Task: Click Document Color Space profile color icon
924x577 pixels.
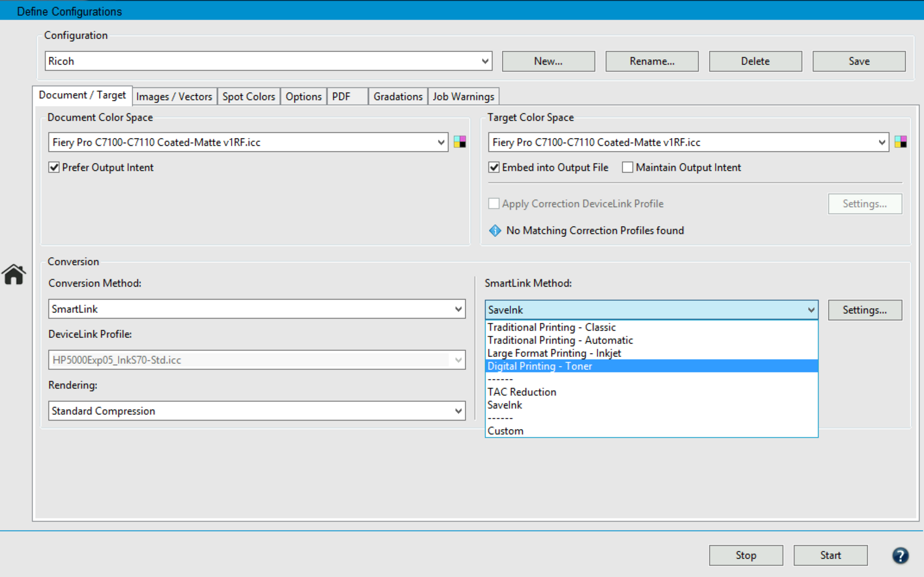Action: click(x=460, y=142)
